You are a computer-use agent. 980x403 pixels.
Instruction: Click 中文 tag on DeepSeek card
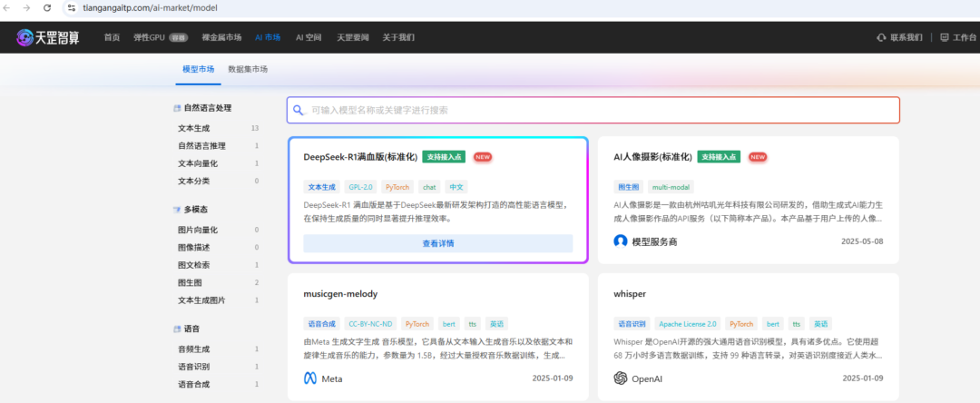coord(456,187)
